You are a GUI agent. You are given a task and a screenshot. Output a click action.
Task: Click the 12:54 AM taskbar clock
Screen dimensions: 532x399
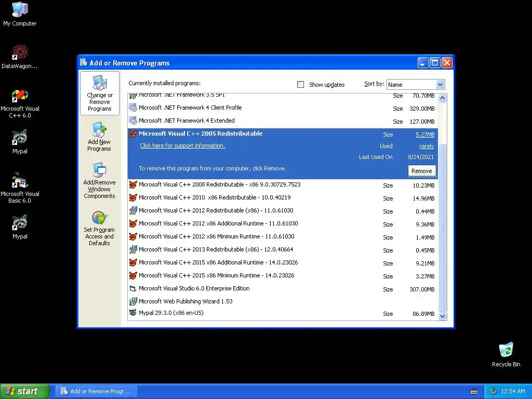tap(513, 391)
